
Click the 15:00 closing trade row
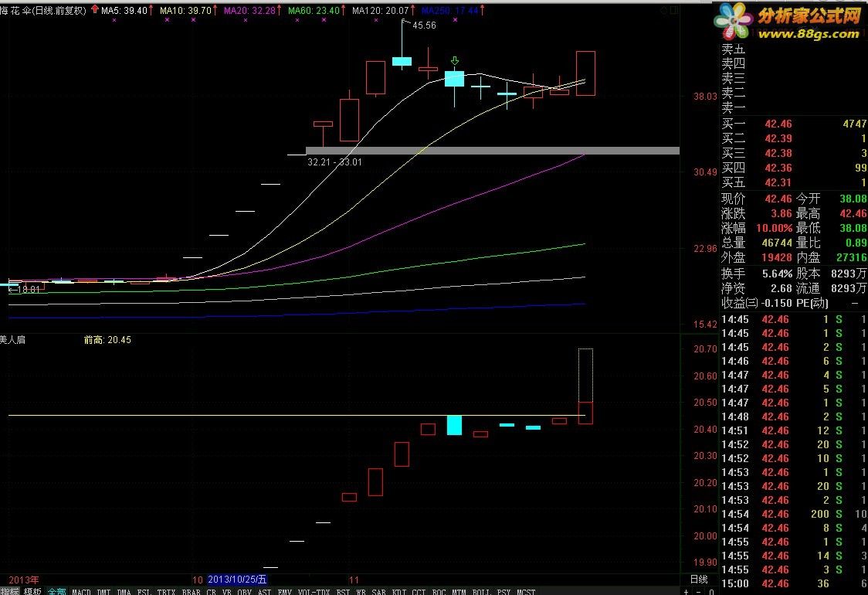pos(794,583)
